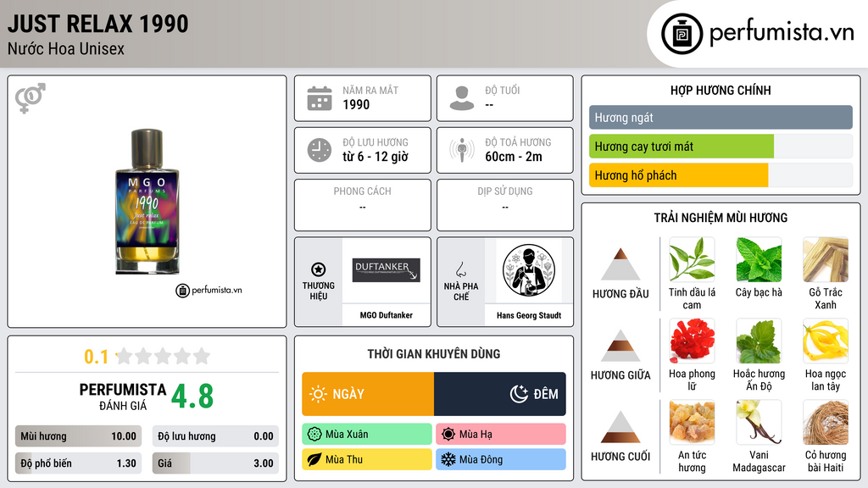Click the Hương cay tươi mát accord bar
868x488 pixels.
(x=721, y=147)
